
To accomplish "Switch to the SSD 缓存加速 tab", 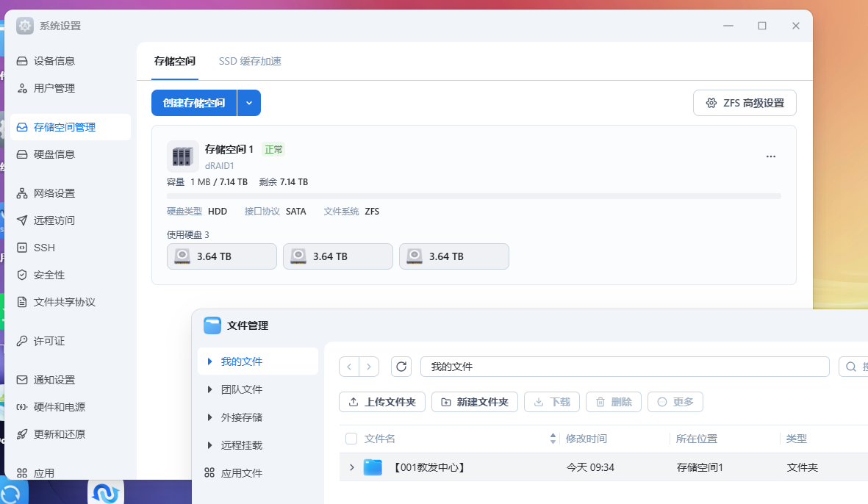I will tap(250, 61).
